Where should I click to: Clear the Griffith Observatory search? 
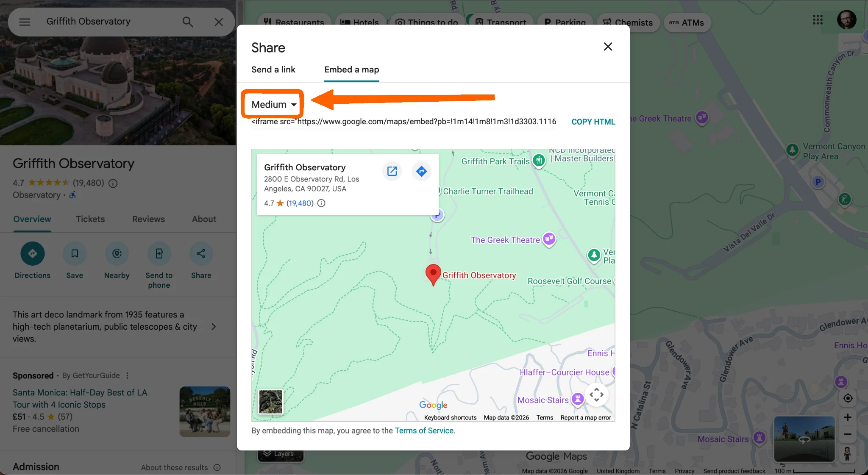pos(219,22)
